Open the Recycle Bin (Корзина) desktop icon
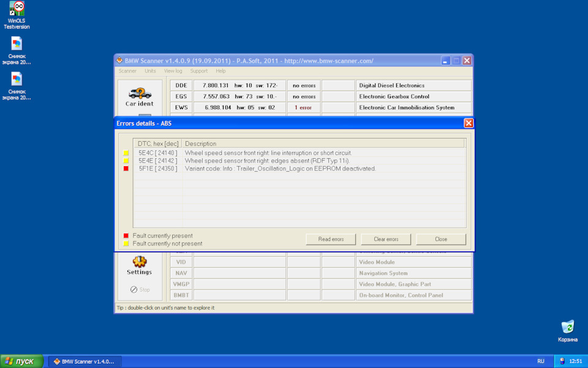588x368 pixels. coord(567,331)
